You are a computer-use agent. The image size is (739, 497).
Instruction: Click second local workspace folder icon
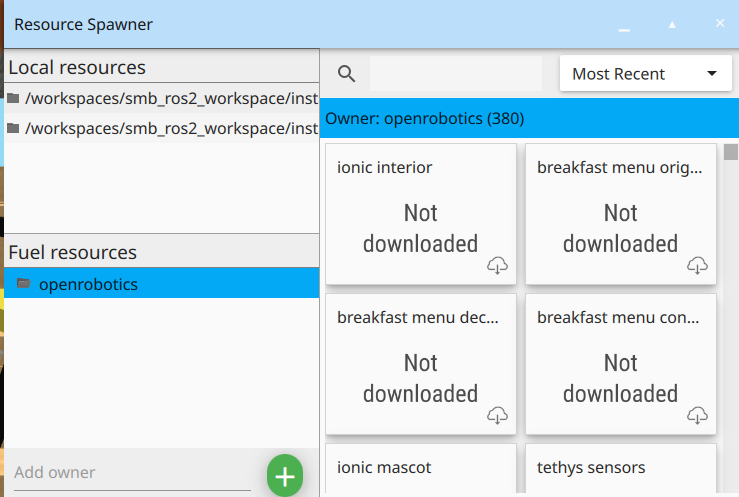click(13, 128)
